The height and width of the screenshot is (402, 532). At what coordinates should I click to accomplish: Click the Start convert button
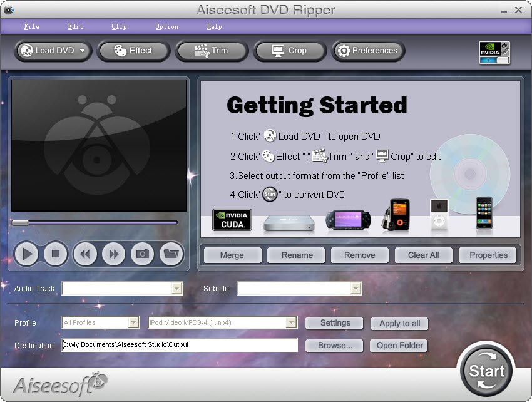click(x=486, y=370)
